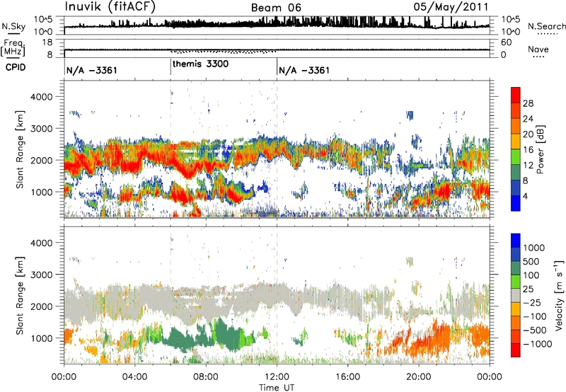The image size is (566, 392).
Task: Click the 'N.Sky' label
Action: click(13, 26)
